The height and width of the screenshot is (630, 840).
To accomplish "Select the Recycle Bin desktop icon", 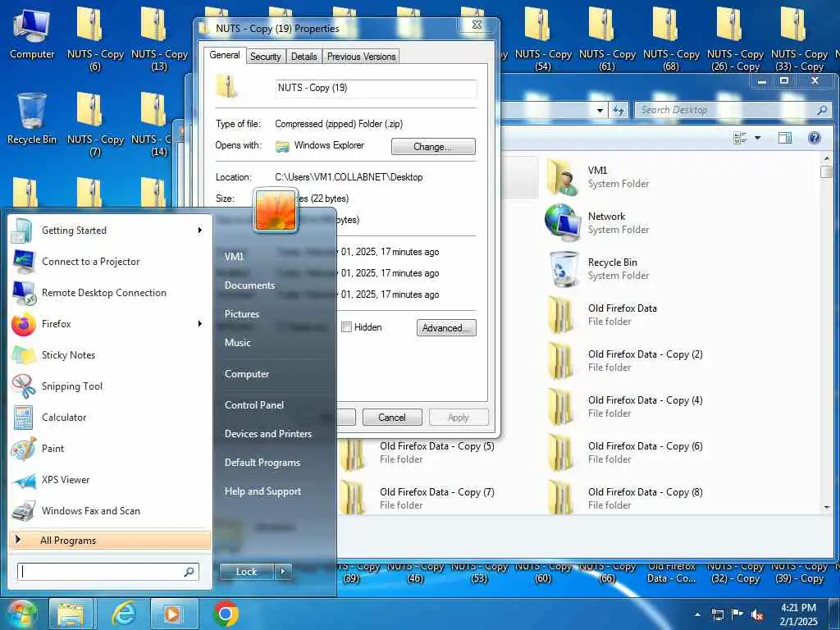I will pyautogui.click(x=32, y=119).
